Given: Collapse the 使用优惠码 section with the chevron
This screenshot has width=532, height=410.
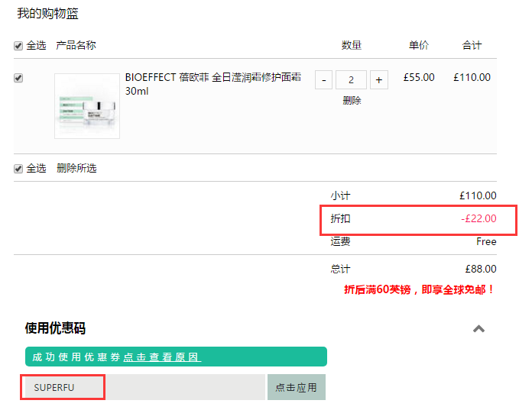Looking at the screenshot, I should pos(478,328).
